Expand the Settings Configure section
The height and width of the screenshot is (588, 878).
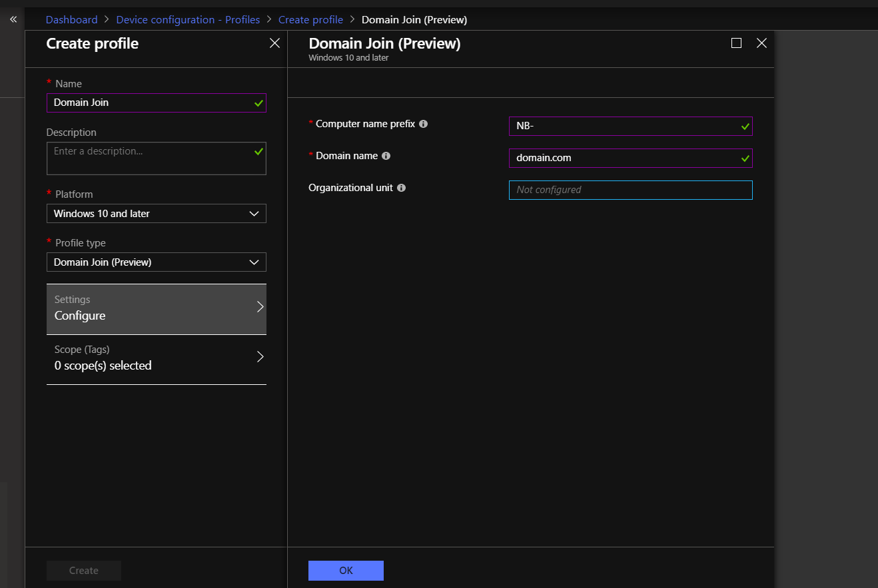pyautogui.click(x=156, y=308)
